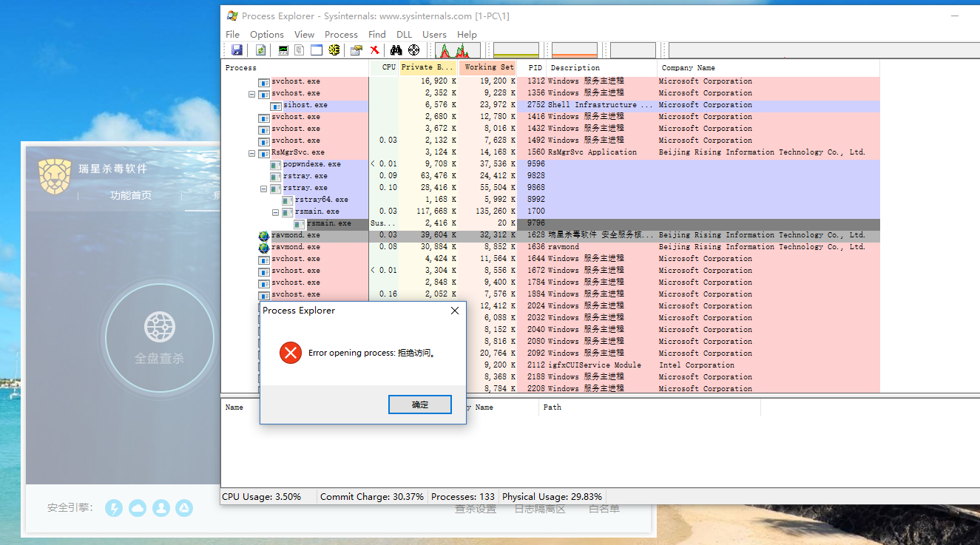Open the Help menu

[467, 35]
